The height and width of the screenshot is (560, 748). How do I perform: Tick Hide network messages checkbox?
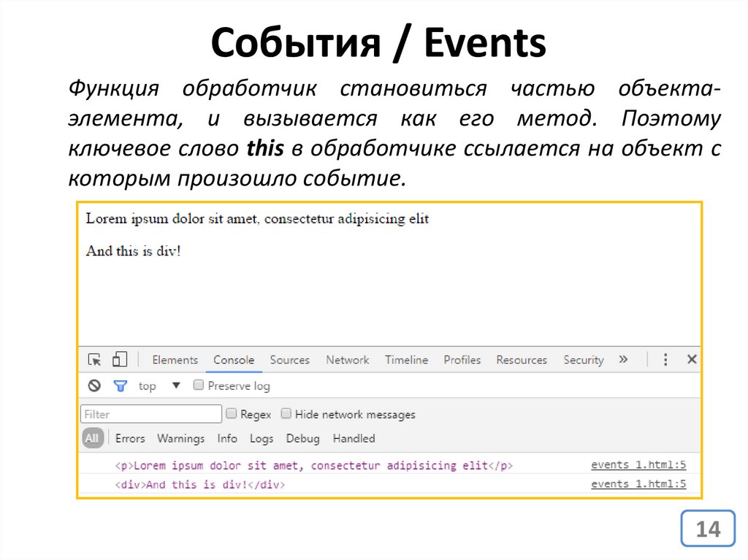[286, 414]
